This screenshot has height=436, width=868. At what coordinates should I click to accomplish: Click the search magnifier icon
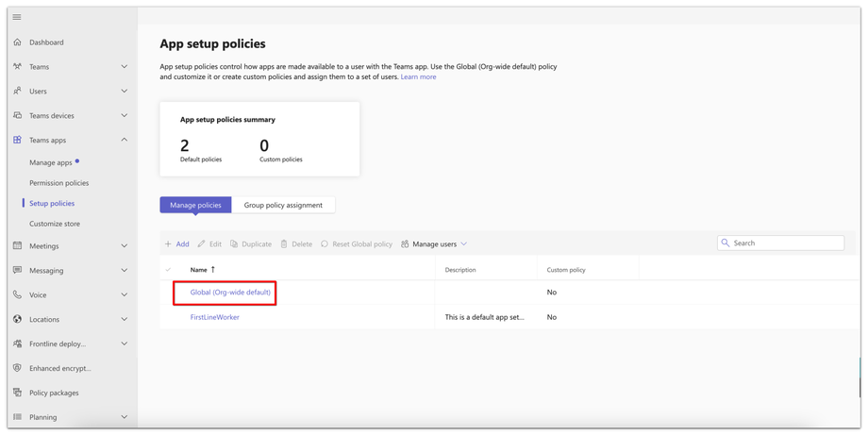click(x=726, y=243)
